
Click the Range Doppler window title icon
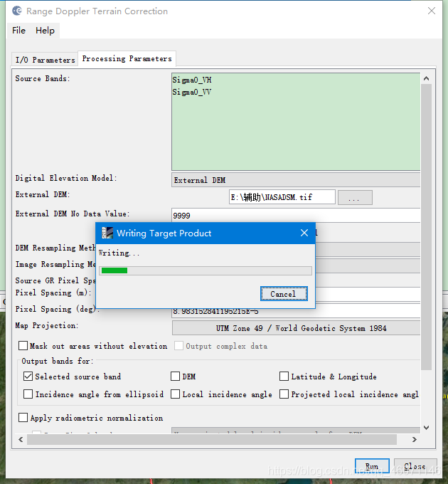(x=16, y=11)
